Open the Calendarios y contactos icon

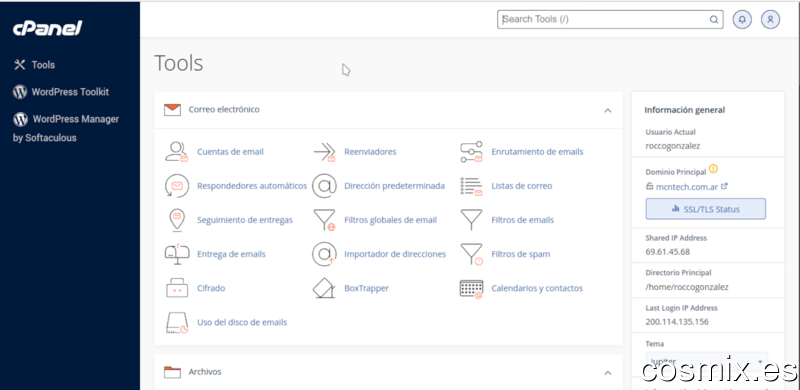(471, 288)
